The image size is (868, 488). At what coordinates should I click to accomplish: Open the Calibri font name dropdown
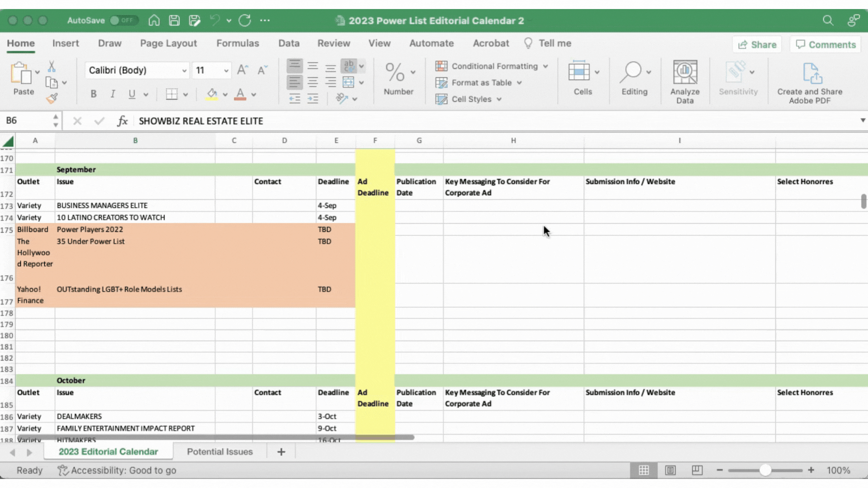pos(184,70)
